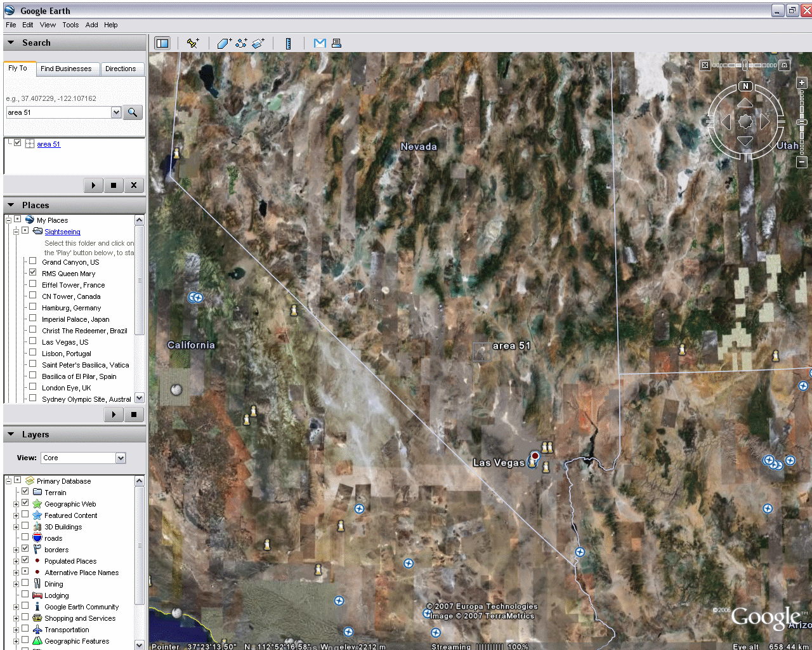Image resolution: width=812 pixels, height=650 pixels.
Task: Collapse the My Places tree
Action: (x=9, y=220)
